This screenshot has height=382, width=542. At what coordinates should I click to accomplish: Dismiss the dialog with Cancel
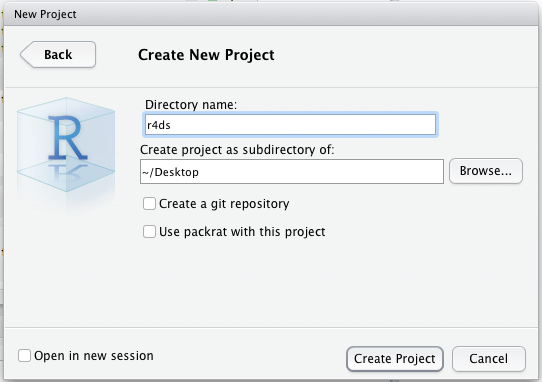coord(489,359)
